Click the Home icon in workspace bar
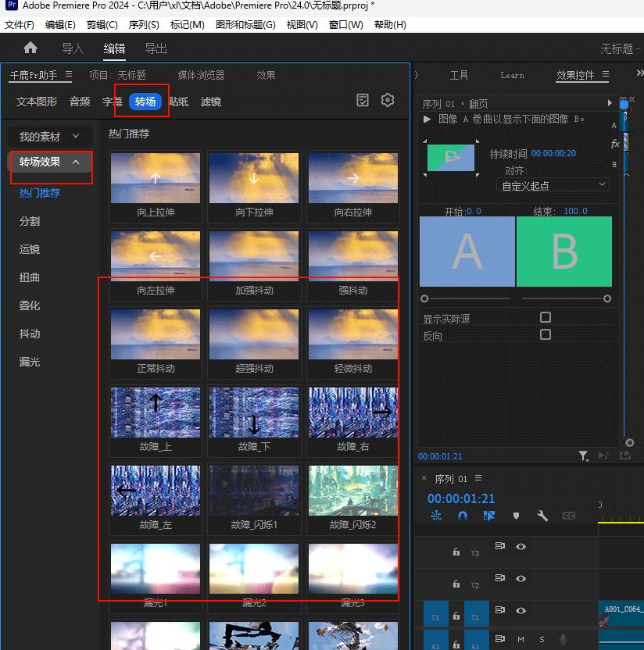The width and height of the screenshot is (644, 650). 30,48
